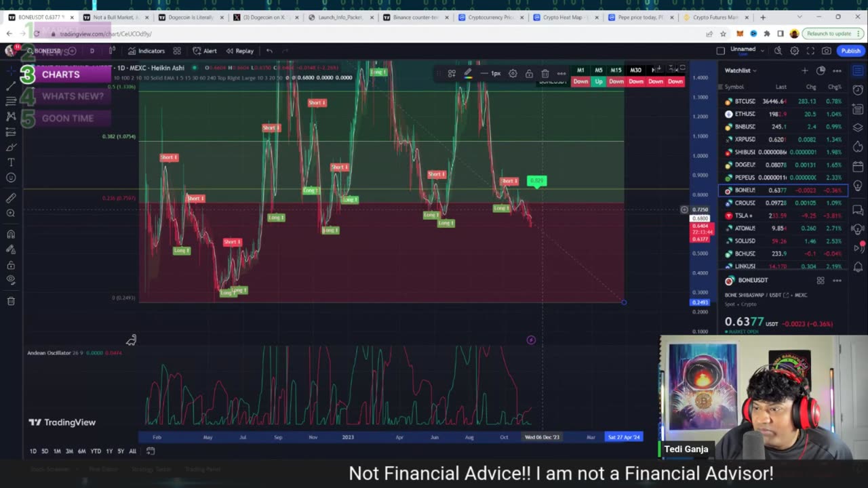Select SOLUSD in the watchlist
Viewport: 868px width, 488px height.
(783, 241)
